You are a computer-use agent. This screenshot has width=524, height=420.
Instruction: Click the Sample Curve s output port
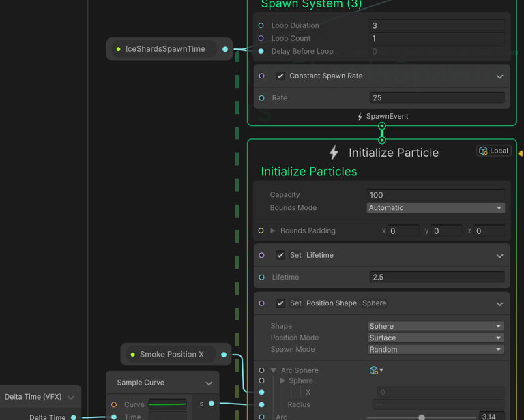(212, 404)
